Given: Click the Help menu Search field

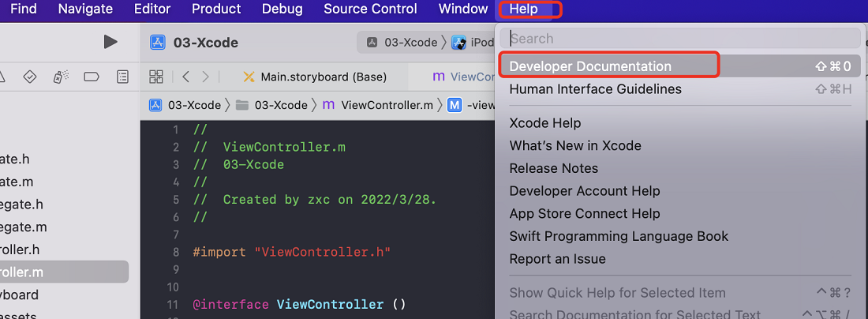Looking at the screenshot, I should coord(682,38).
